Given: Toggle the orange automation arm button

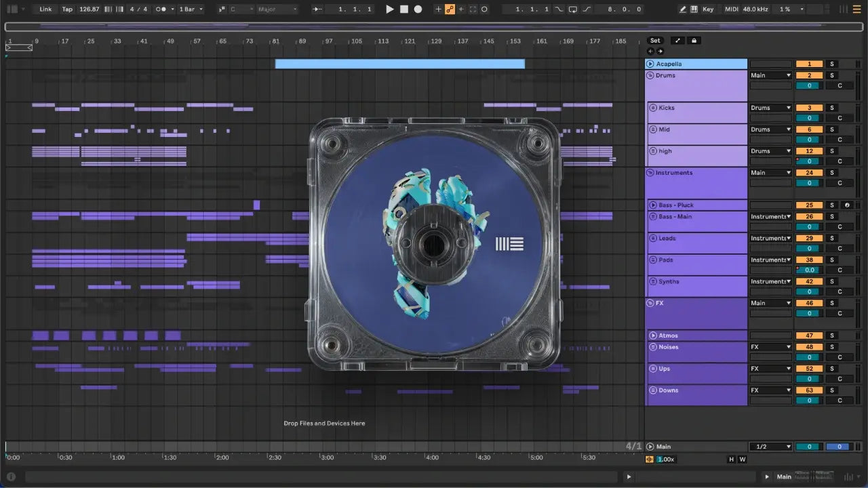Looking at the screenshot, I should pyautogui.click(x=450, y=9).
